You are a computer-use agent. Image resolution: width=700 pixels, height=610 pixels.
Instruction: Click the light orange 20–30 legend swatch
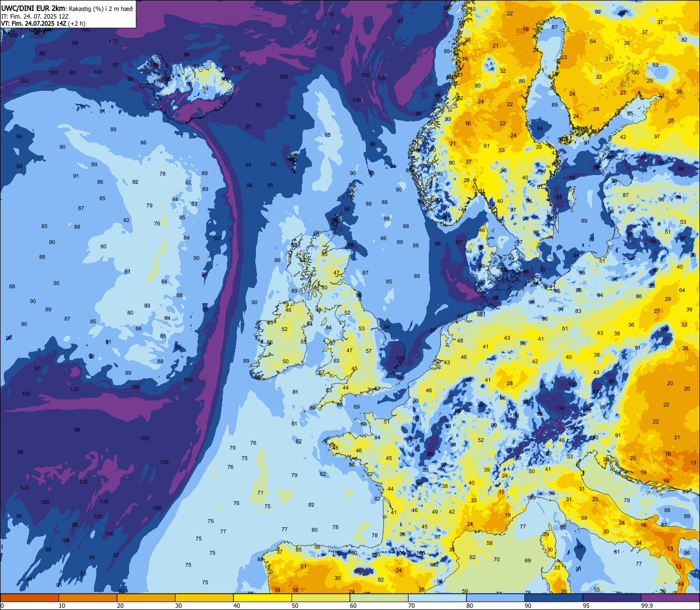146,597
